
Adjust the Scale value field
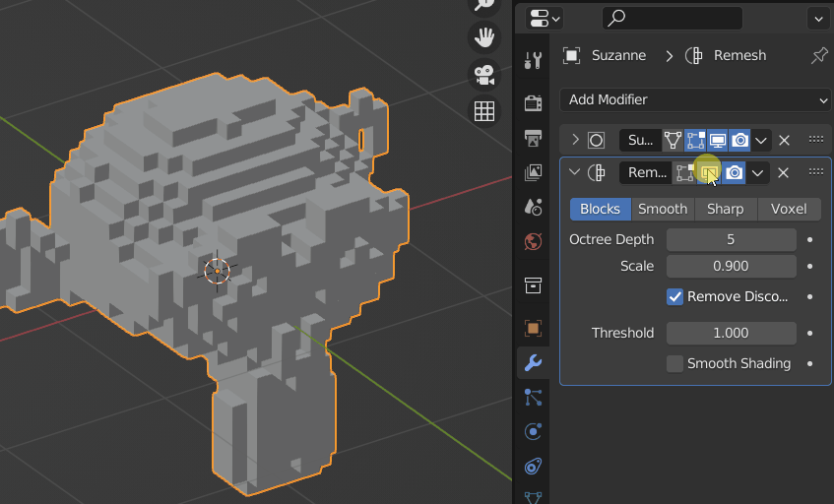(x=732, y=267)
